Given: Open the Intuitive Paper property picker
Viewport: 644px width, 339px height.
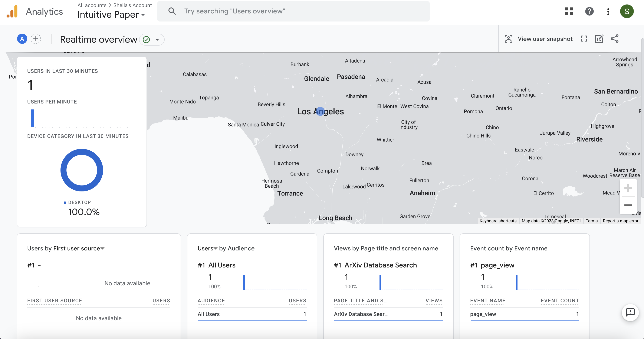Looking at the screenshot, I should (111, 14).
